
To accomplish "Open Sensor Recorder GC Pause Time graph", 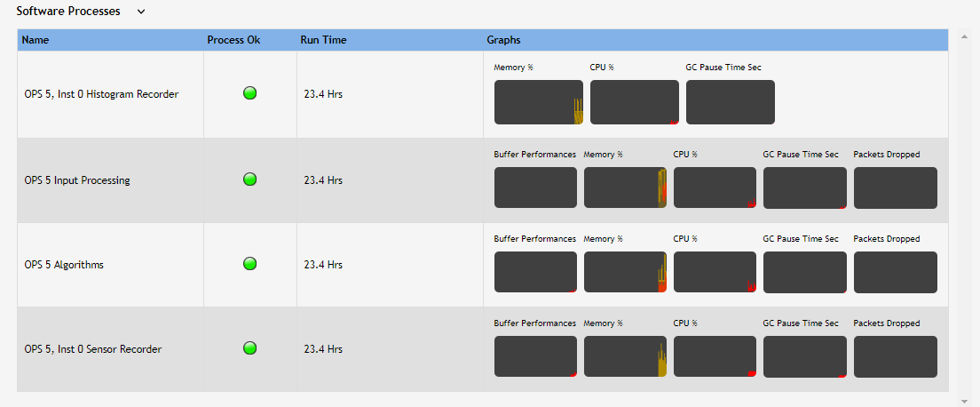I will pos(804,356).
